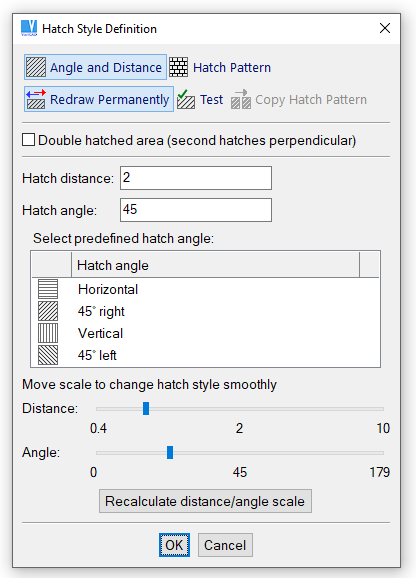Click the Test hatch checkmark icon
Image resolution: width=416 pixels, height=578 pixels.
(x=186, y=99)
